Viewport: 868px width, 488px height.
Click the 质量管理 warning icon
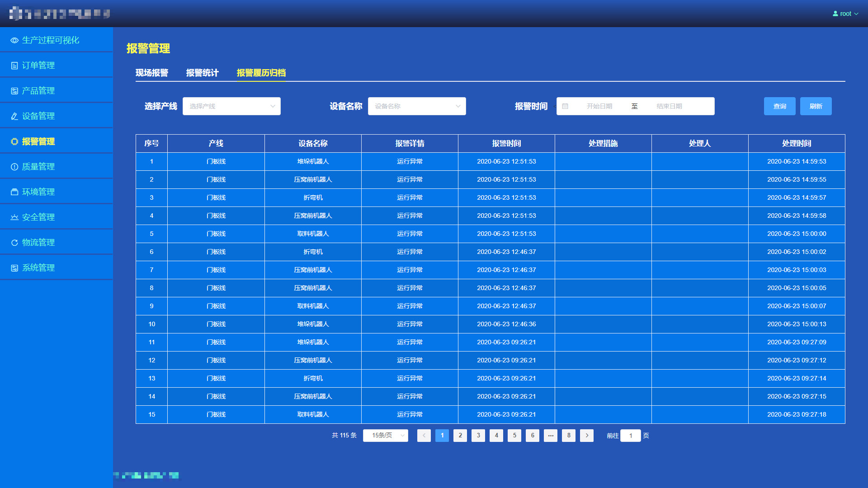14,167
